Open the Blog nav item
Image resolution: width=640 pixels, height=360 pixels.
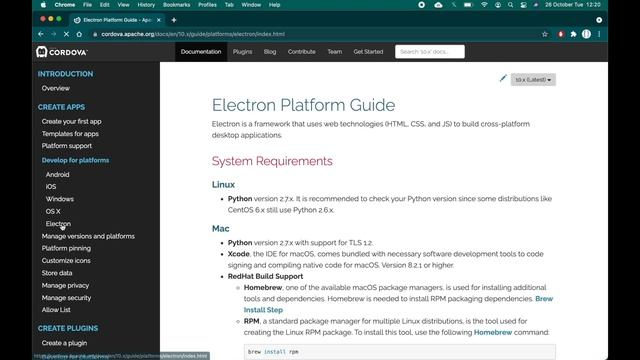pyautogui.click(x=270, y=52)
